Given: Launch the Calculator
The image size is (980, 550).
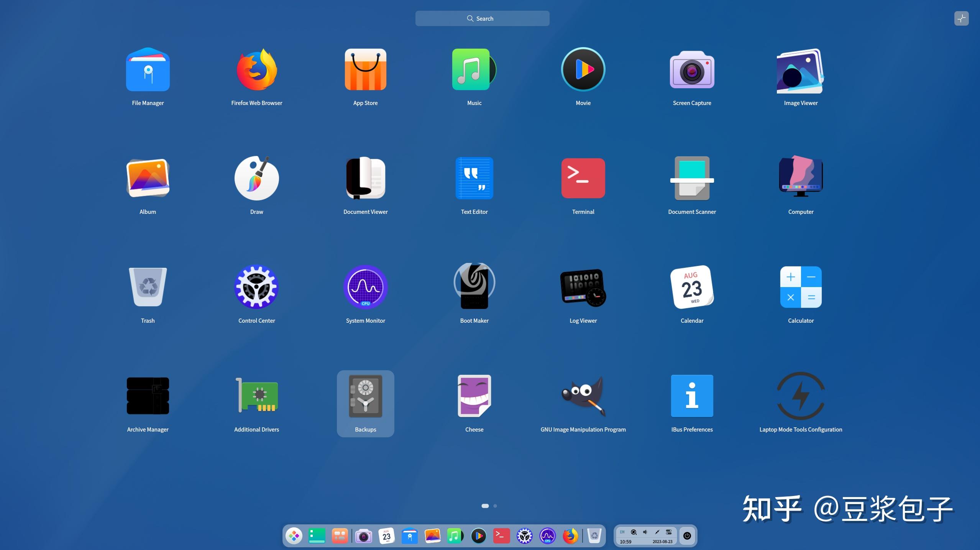Looking at the screenshot, I should point(800,287).
